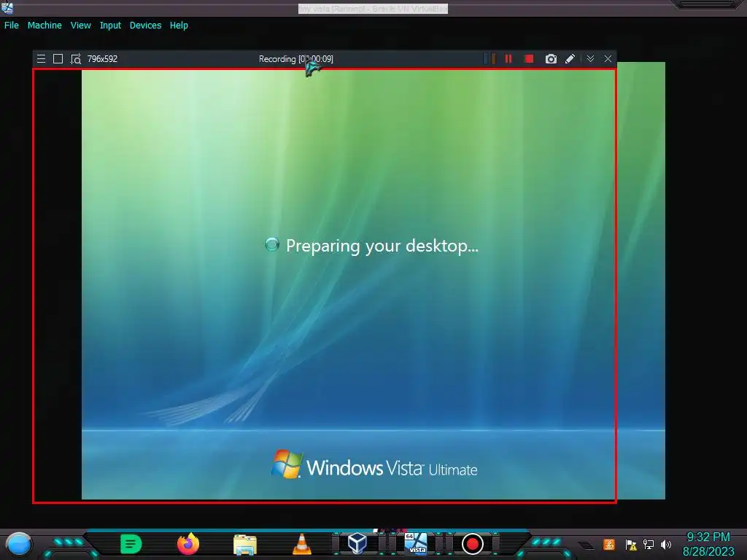747x560 pixels.
Task: Click the VirtualBox window title bar icon
Action: 7,8
